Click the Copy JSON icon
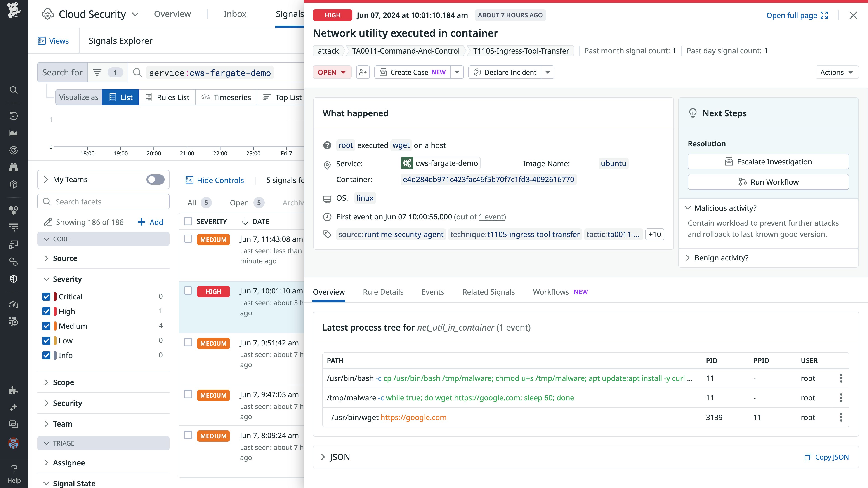Image resolution: width=868 pixels, height=488 pixels. pyautogui.click(x=808, y=457)
